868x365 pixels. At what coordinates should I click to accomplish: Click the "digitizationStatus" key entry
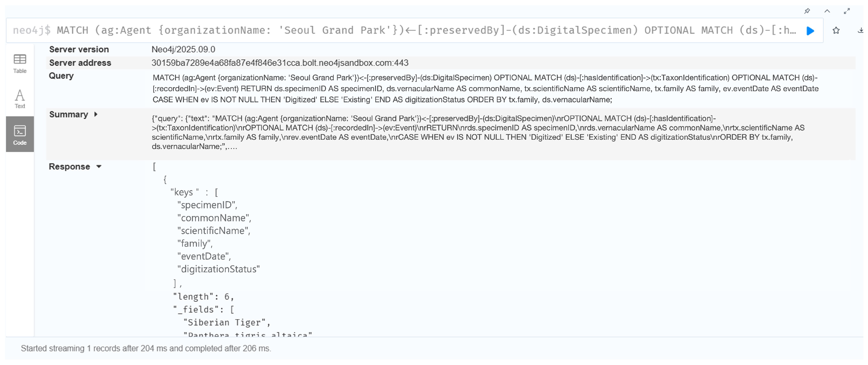pyautogui.click(x=218, y=269)
